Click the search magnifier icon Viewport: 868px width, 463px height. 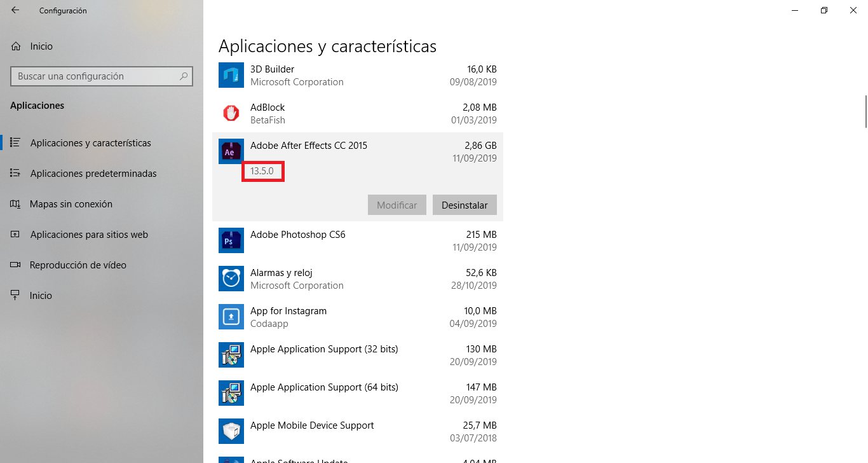click(x=184, y=76)
